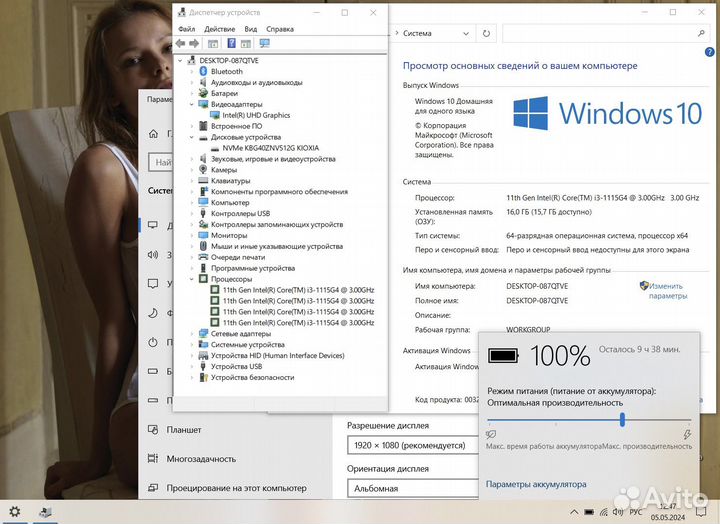Open the Система address bar dropdown arrow
The image size is (720, 524).
coord(466,34)
